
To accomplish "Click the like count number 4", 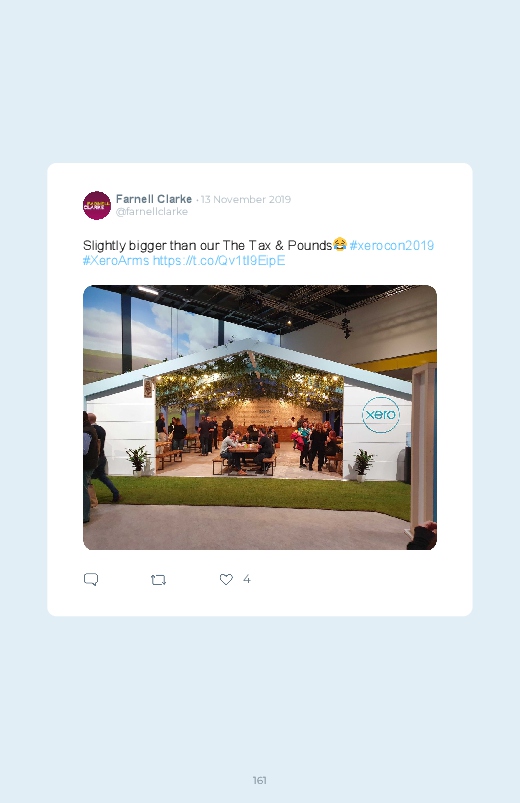I will [x=246, y=579].
